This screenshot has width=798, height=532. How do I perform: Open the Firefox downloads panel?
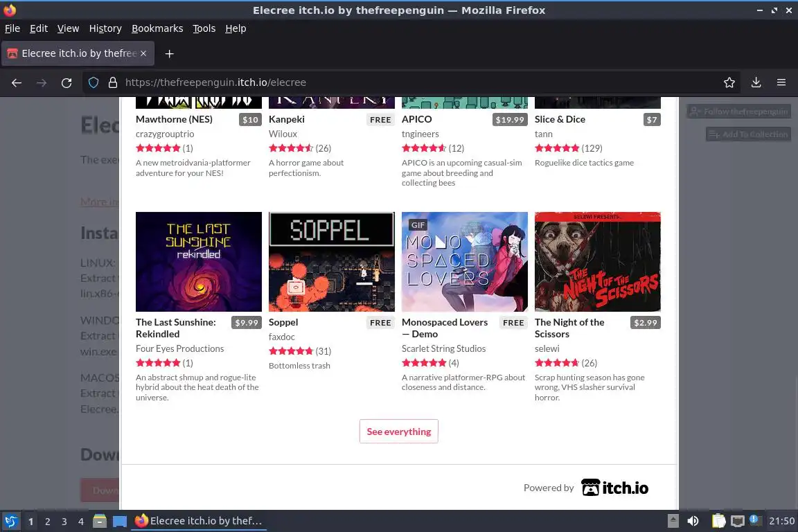point(756,82)
